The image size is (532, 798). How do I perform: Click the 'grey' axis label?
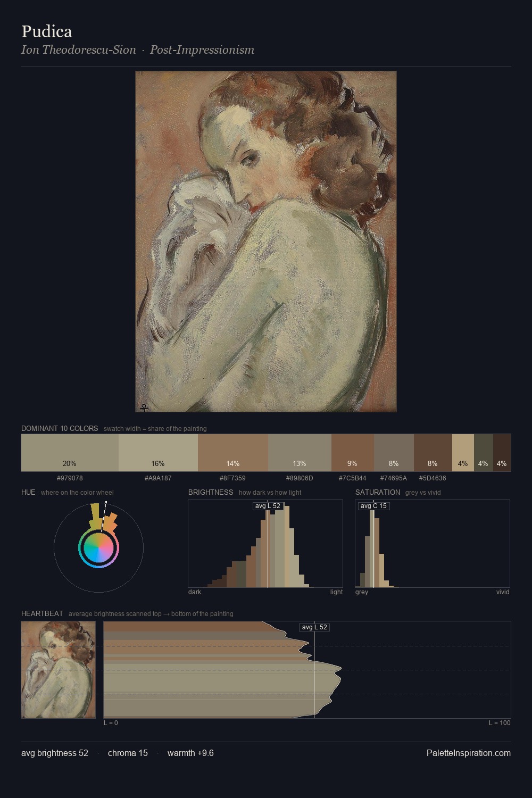pyautogui.click(x=362, y=592)
